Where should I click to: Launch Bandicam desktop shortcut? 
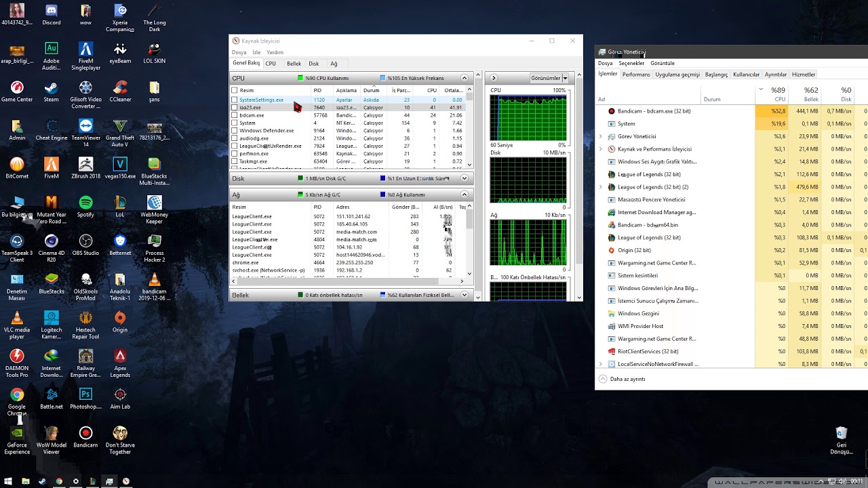pyautogui.click(x=85, y=437)
